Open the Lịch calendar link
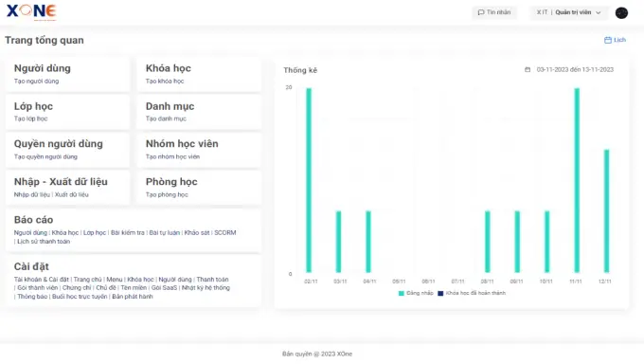Image resolution: width=644 pixels, height=364 pixels. point(615,40)
